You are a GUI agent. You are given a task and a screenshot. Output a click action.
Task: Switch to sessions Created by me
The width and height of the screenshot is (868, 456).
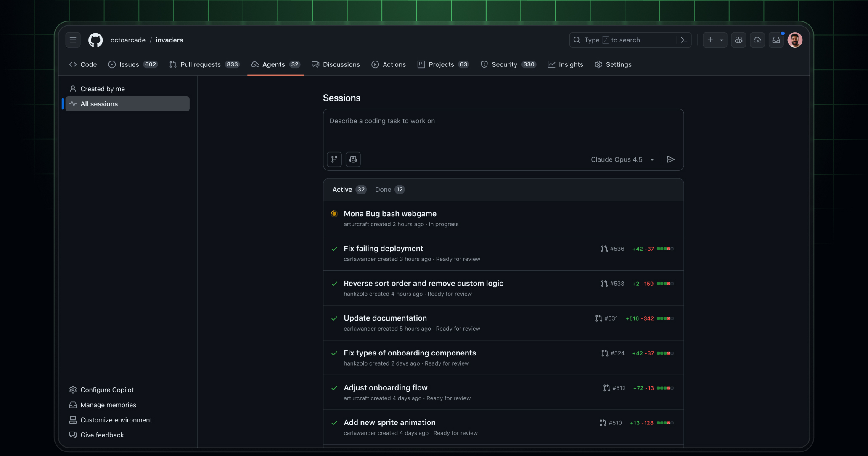coord(102,89)
